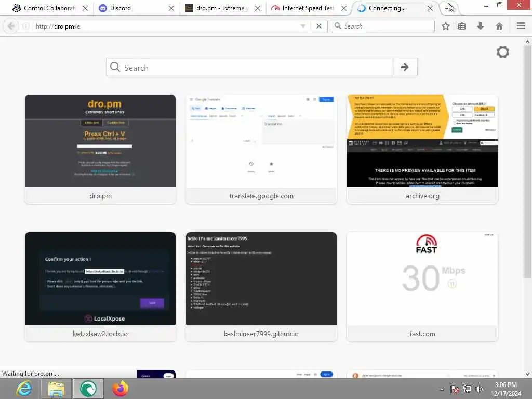Image resolution: width=532 pixels, height=399 pixels.
Task: Go to Firefox home page icon
Action: 499,26
